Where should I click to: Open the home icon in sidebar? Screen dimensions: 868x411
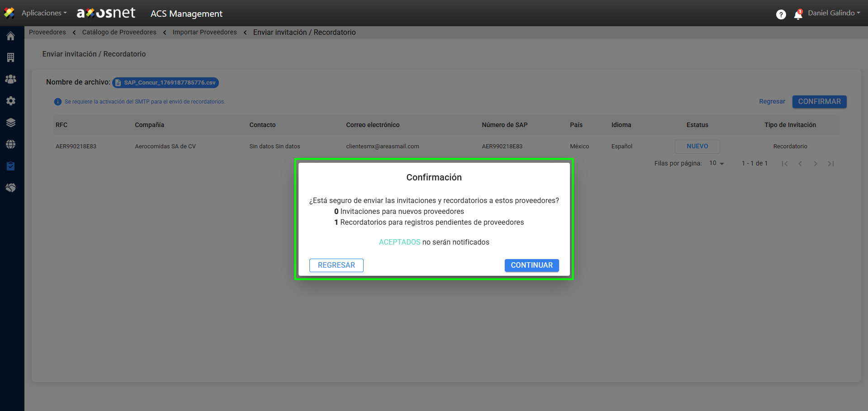click(x=11, y=36)
